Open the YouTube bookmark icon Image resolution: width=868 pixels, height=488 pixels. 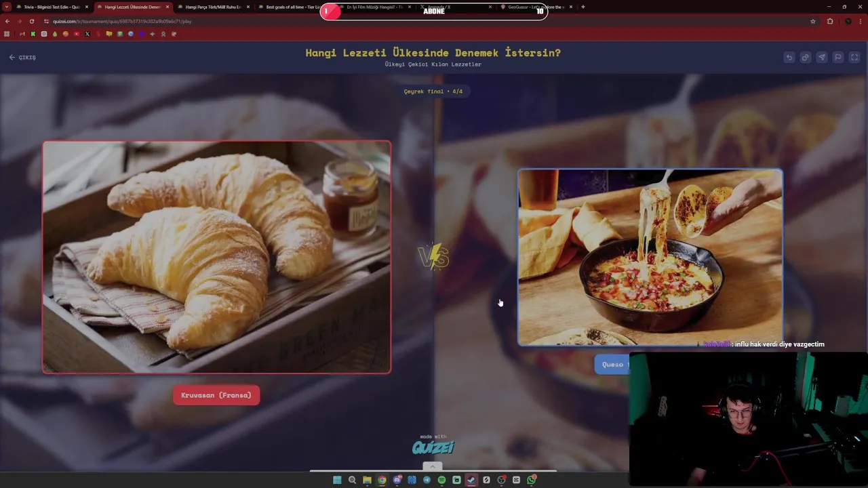tap(77, 34)
